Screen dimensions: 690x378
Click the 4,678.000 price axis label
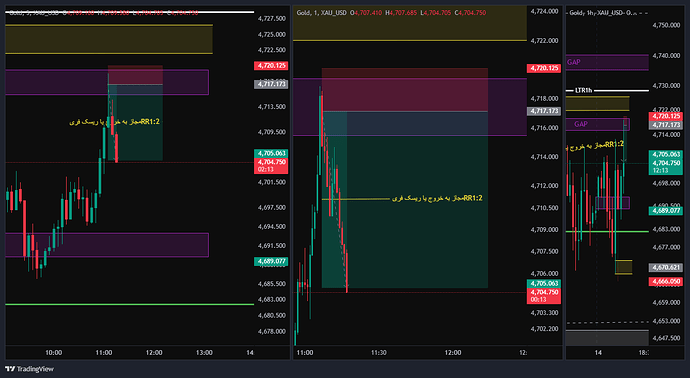[x=272, y=332]
